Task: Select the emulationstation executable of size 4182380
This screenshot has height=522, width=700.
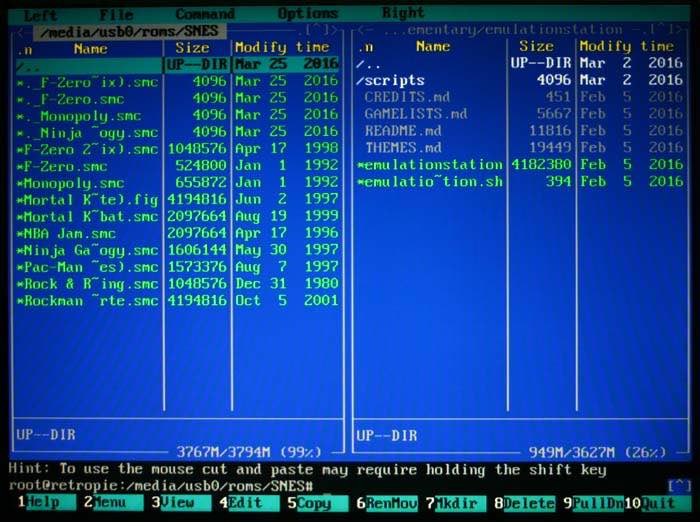Action: pos(520,165)
